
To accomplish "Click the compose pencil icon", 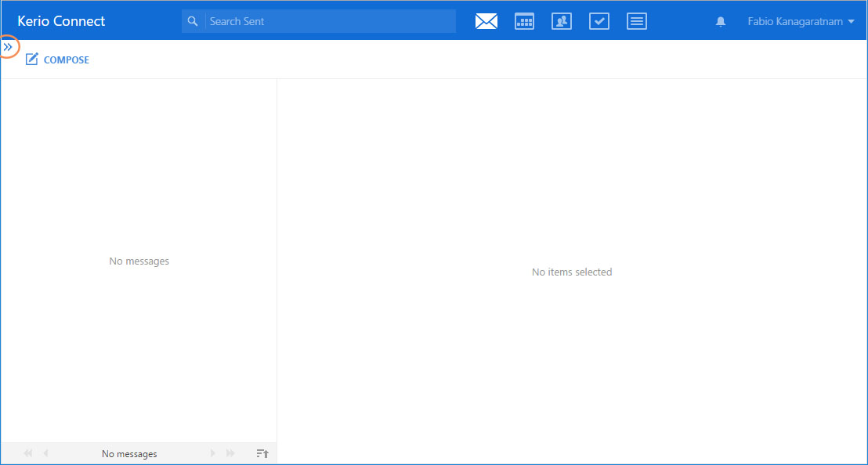I will coord(31,59).
